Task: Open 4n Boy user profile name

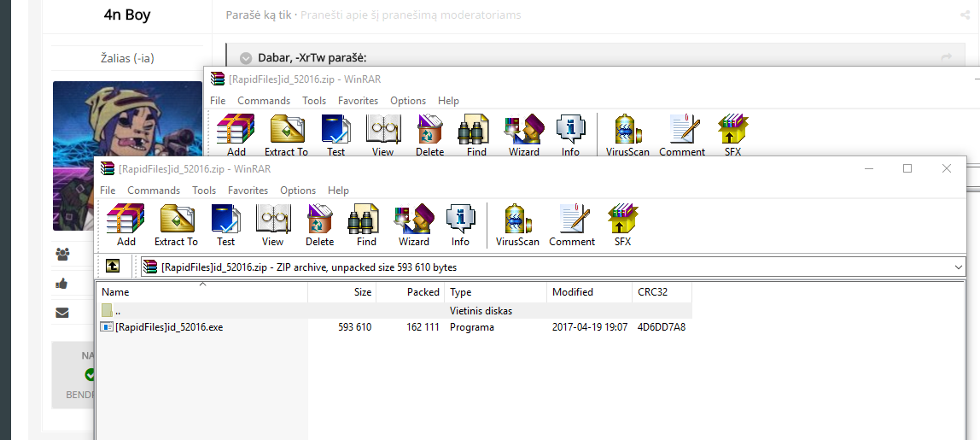Action: point(127,15)
